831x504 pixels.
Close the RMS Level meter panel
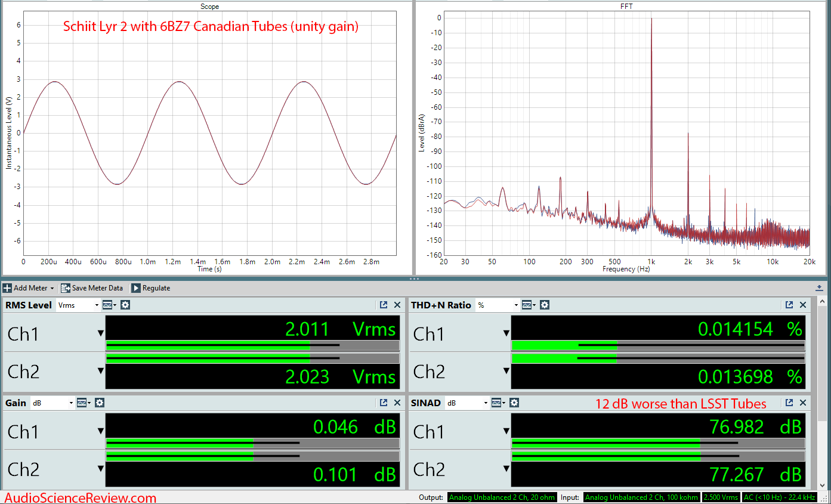tap(397, 305)
